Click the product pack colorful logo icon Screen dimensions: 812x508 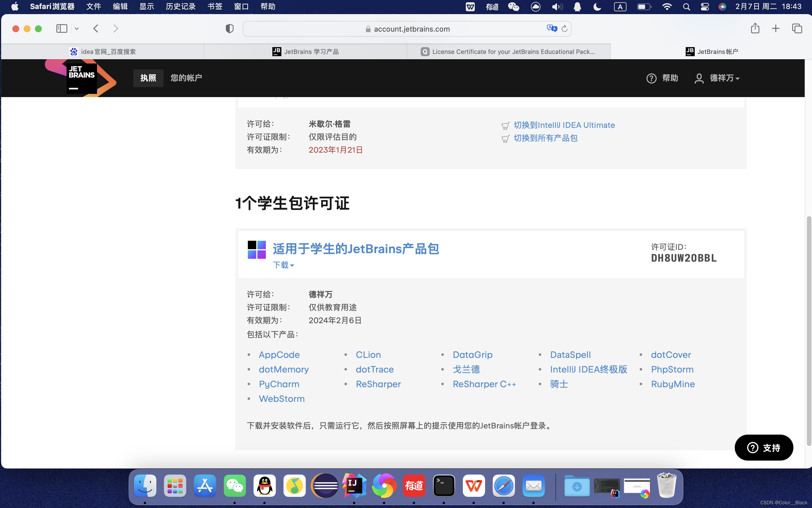click(x=257, y=250)
